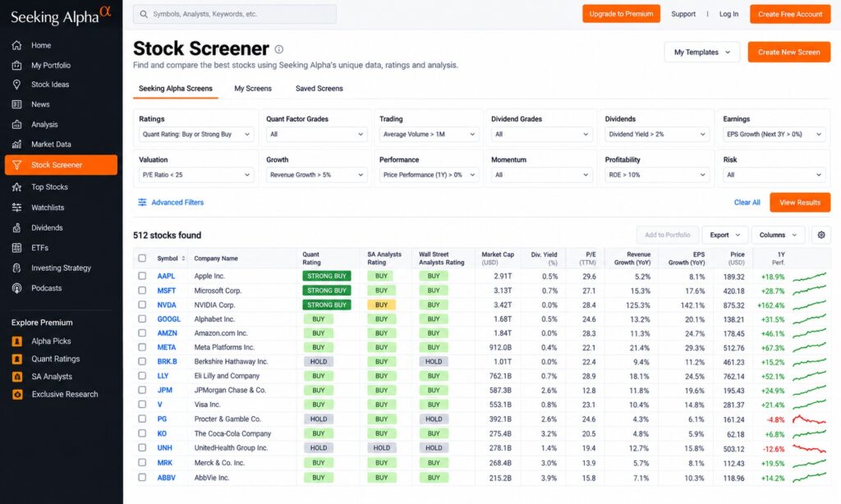Open the NVDA ticker symbol link

[167, 305]
